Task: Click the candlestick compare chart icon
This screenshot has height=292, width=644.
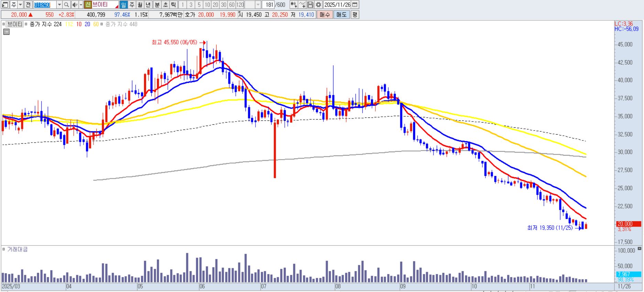Action: click(293, 5)
